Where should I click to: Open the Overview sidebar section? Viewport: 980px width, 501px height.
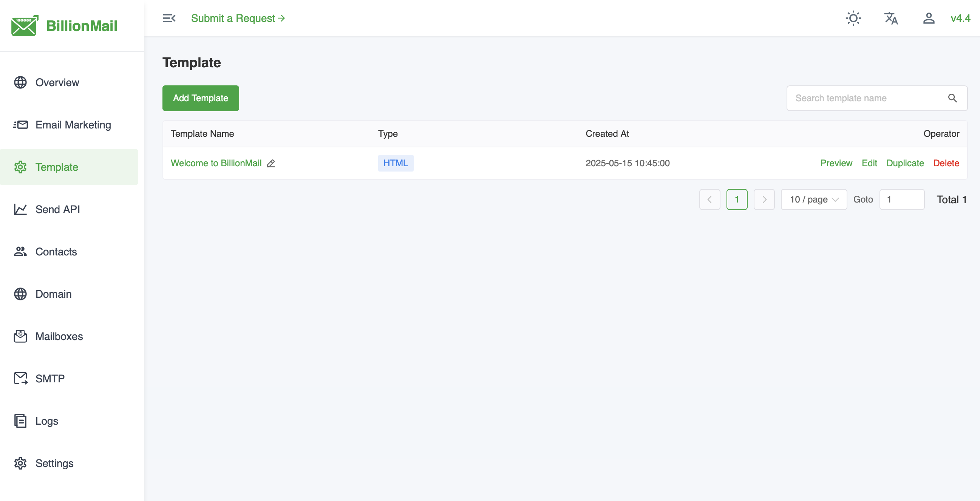tap(57, 82)
